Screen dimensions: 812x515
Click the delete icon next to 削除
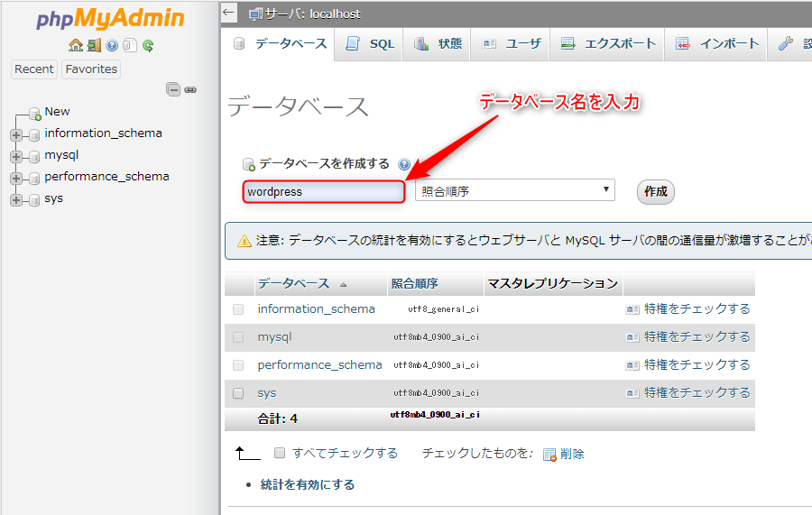[549, 455]
